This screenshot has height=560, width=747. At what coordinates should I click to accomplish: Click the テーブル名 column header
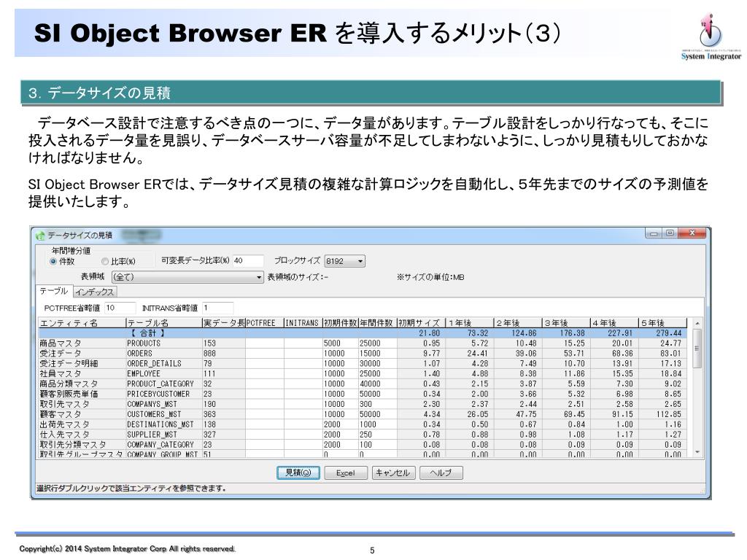(x=163, y=323)
